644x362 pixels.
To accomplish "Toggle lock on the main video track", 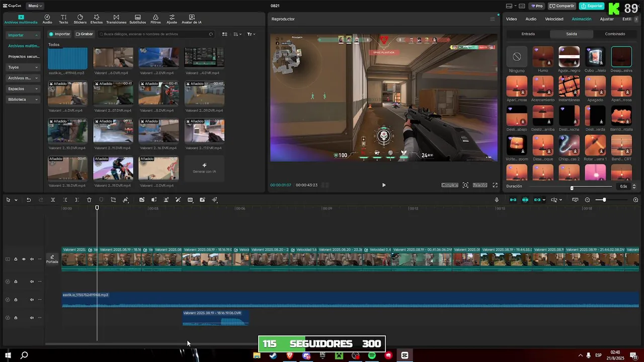I will (16, 259).
